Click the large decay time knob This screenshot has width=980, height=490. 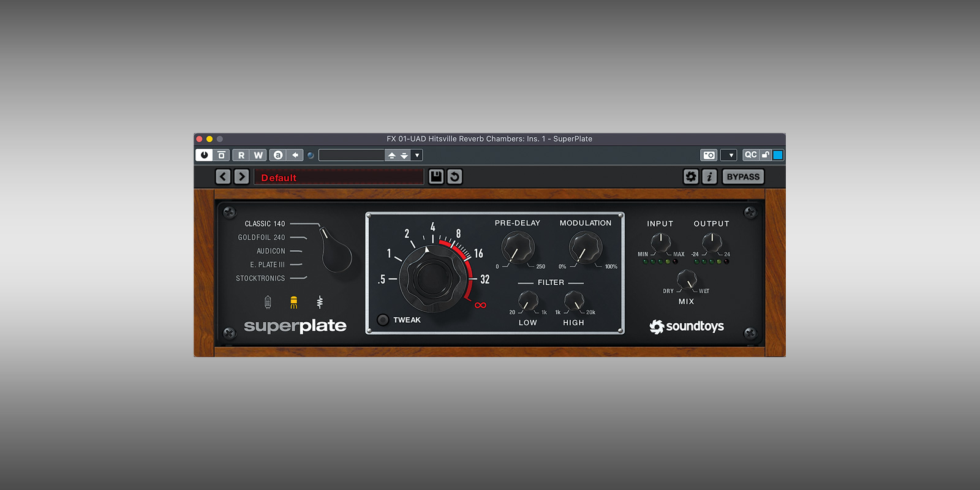point(434,279)
